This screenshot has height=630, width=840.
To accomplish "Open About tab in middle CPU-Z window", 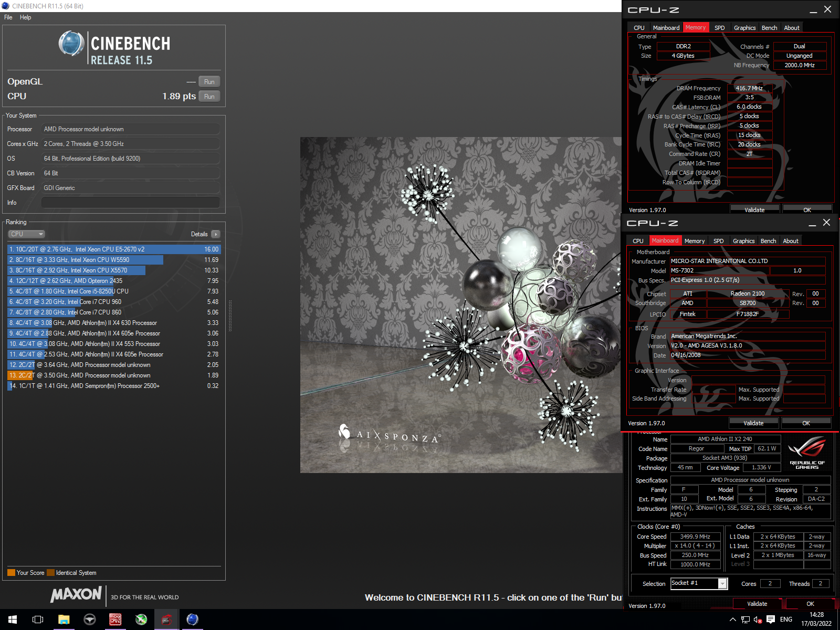I will (791, 241).
